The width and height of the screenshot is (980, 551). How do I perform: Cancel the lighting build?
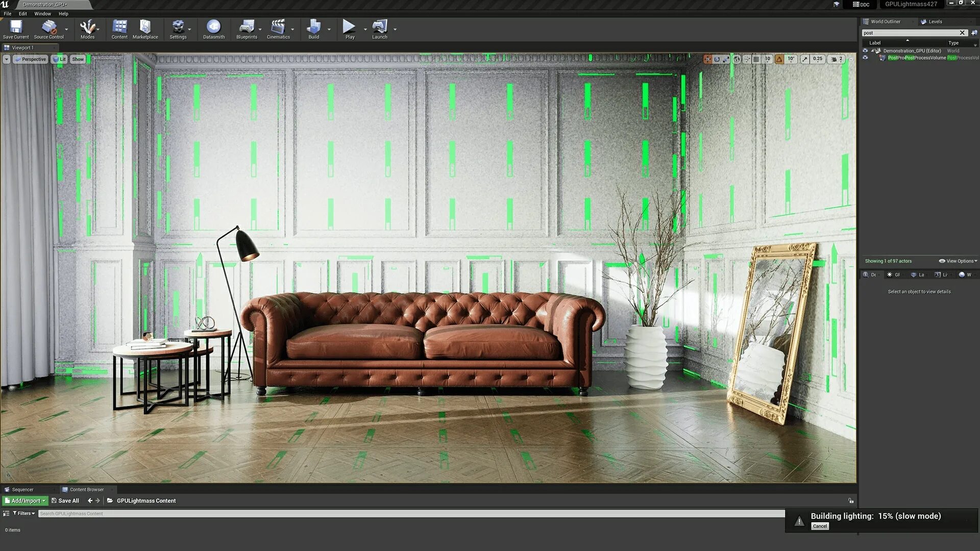coord(820,526)
